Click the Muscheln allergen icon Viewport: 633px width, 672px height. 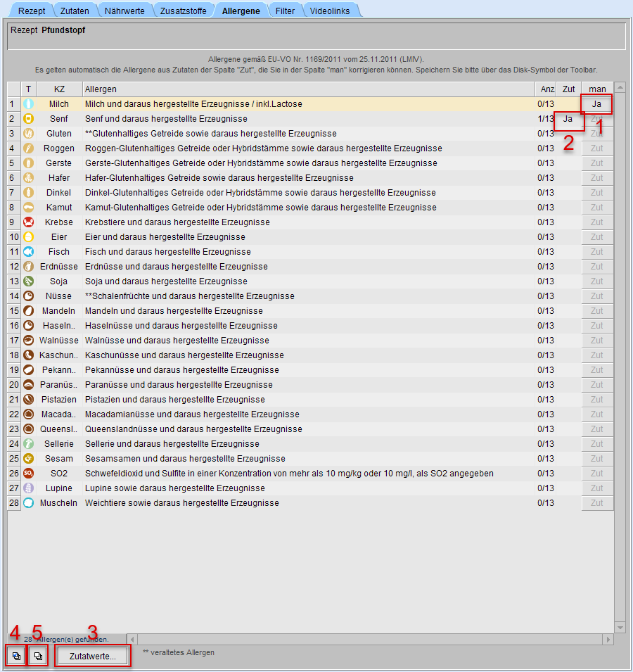pos(29,503)
